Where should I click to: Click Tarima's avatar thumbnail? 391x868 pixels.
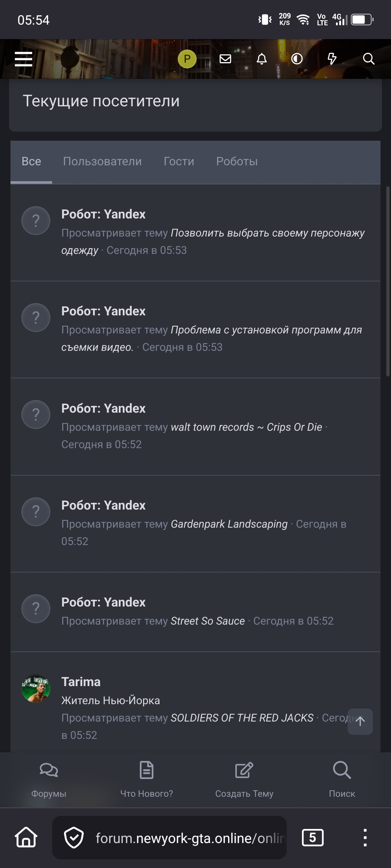click(36, 689)
